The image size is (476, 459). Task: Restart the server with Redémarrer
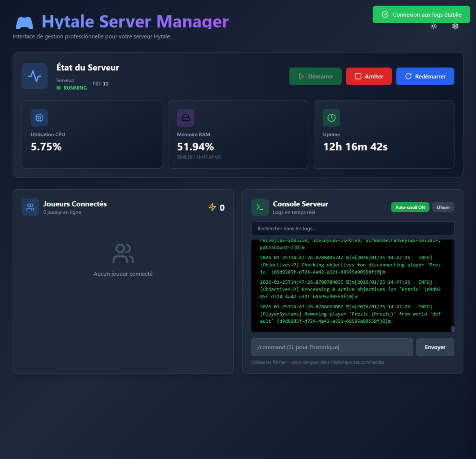pyautogui.click(x=425, y=76)
